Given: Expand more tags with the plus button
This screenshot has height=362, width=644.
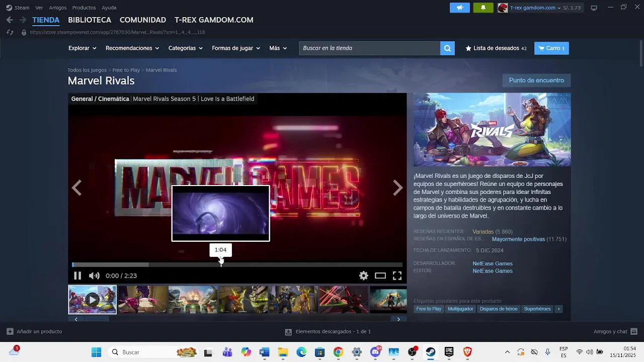Looking at the screenshot, I should tap(558, 309).
